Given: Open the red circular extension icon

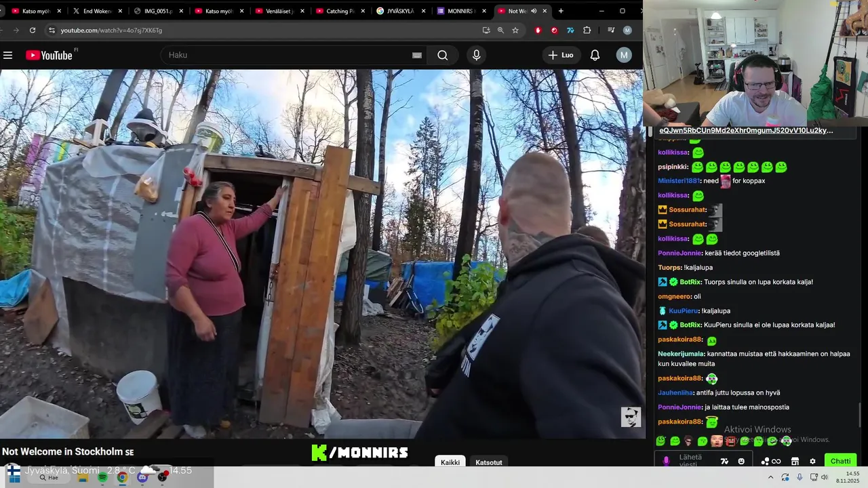Looking at the screenshot, I should (554, 30).
